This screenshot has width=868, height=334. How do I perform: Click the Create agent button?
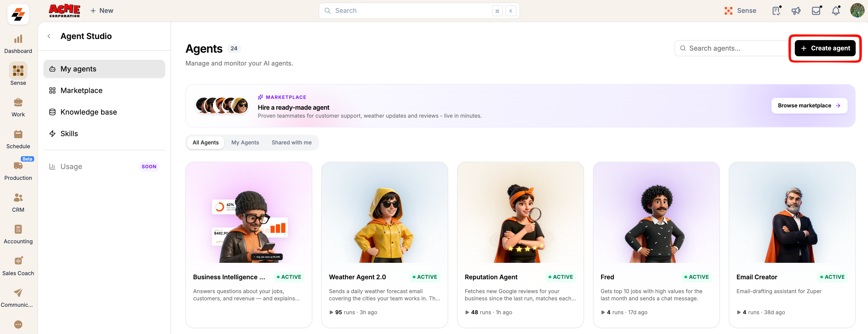[x=825, y=48]
